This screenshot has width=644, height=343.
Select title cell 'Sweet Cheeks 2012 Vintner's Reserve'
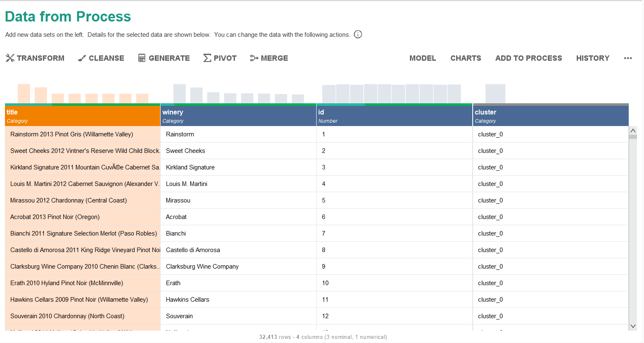tap(83, 151)
